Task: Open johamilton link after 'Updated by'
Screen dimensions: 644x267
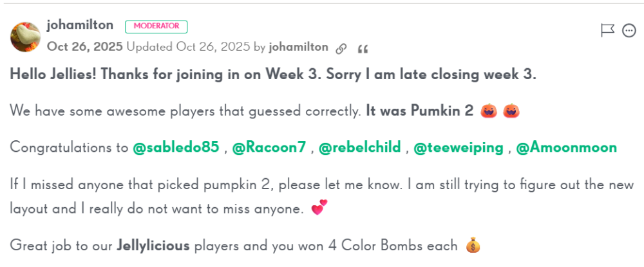Action: [x=299, y=47]
